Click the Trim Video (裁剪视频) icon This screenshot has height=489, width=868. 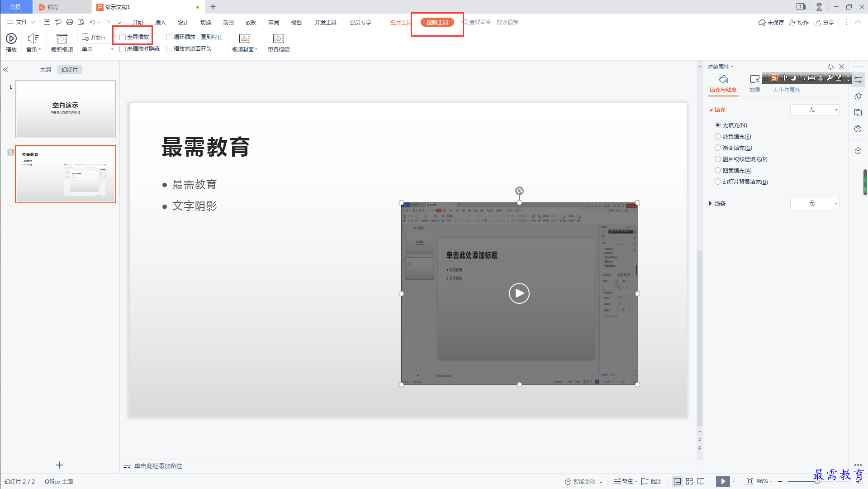[x=62, y=43]
